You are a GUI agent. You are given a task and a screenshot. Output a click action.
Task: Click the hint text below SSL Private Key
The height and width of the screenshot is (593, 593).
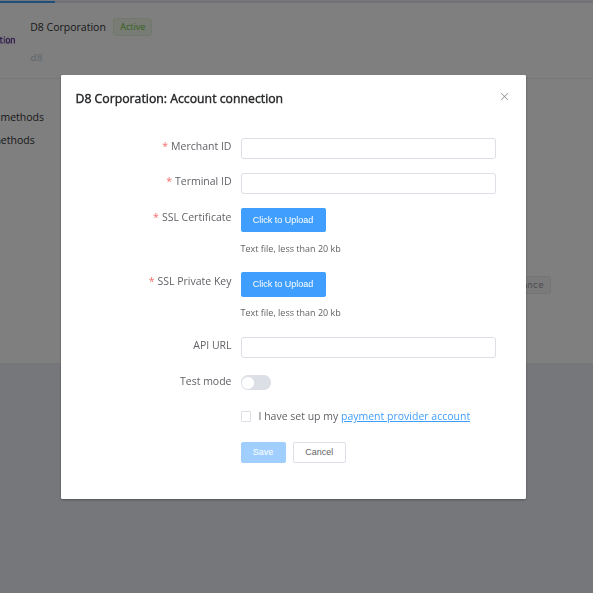[x=290, y=313]
